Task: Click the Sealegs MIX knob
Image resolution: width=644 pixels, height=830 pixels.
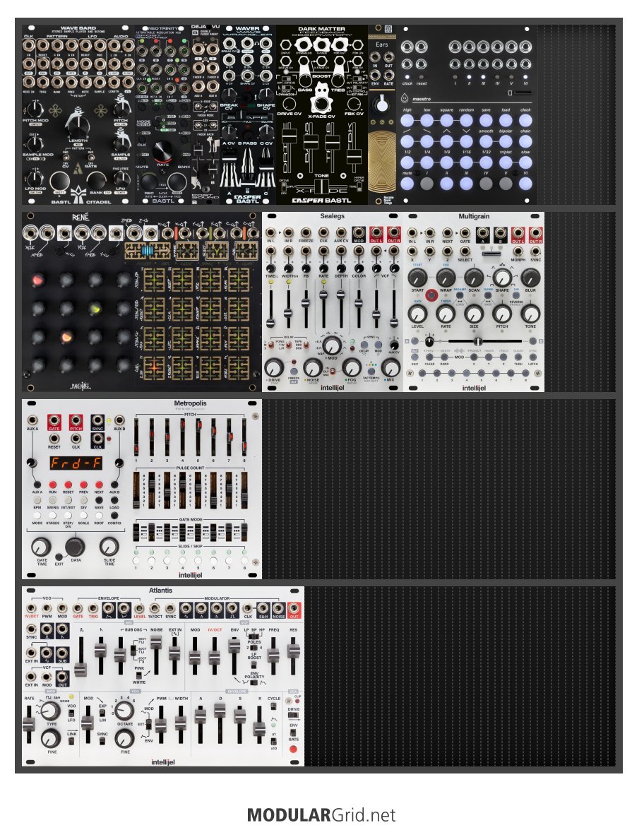Action: coord(390,367)
